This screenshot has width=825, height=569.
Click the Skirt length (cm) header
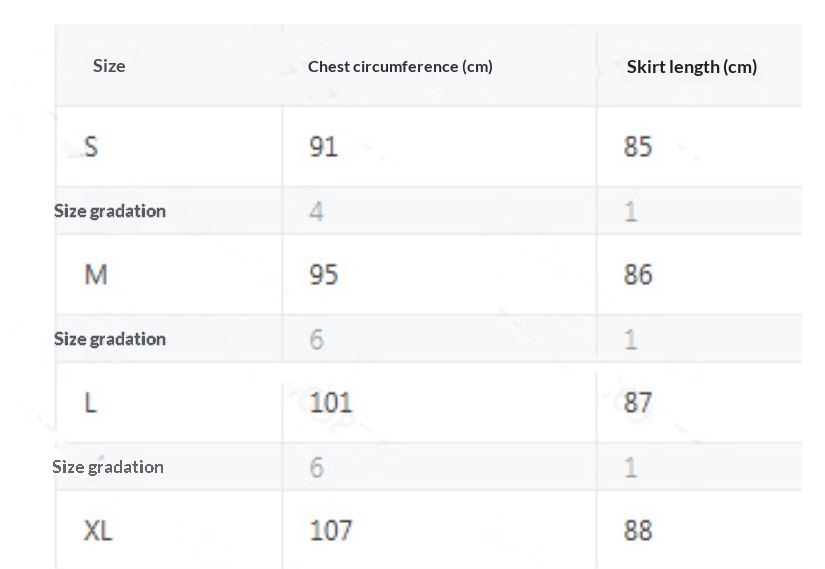point(691,67)
